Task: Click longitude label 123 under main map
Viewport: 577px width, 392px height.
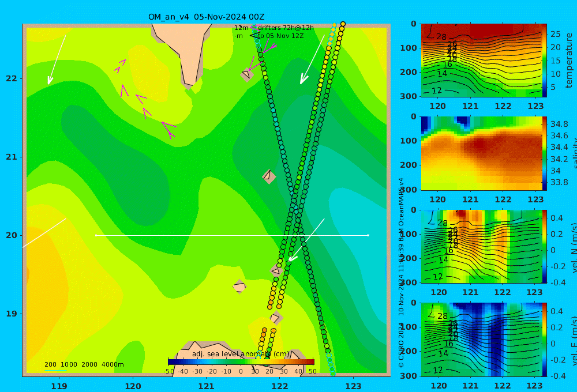Action: pyautogui.click(x=354, y=386)
